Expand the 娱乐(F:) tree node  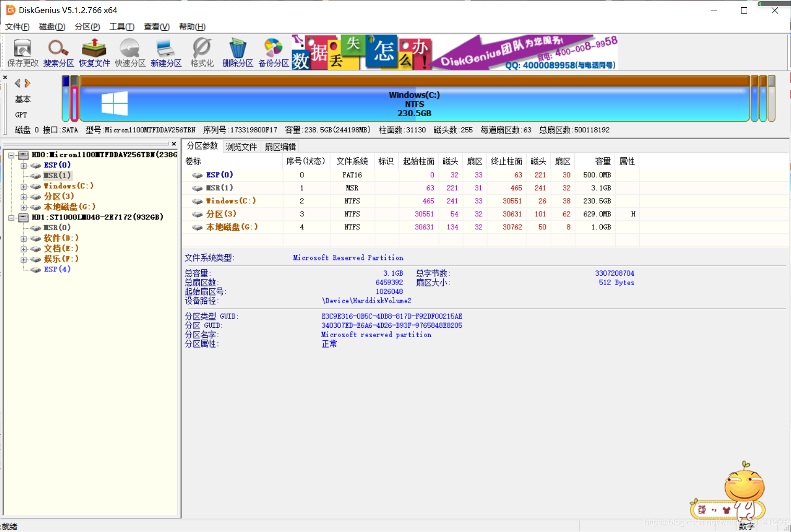coord(23,259)
